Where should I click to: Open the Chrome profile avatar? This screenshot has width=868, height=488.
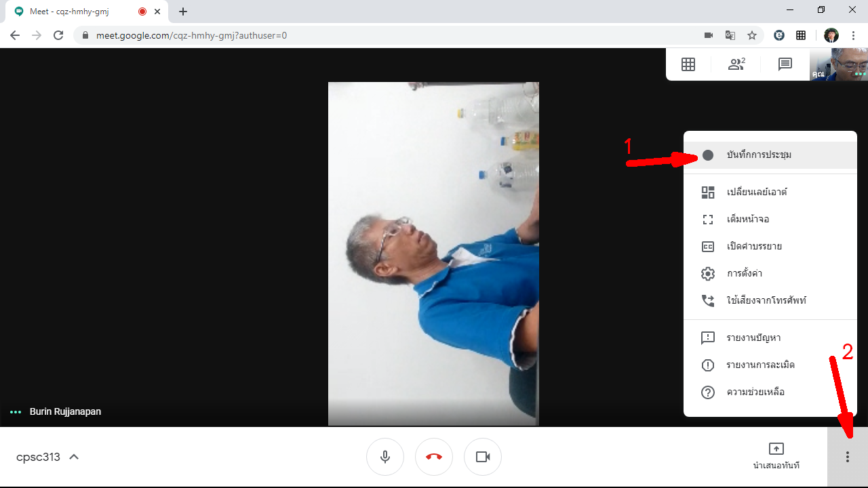(x=831, y=35)
